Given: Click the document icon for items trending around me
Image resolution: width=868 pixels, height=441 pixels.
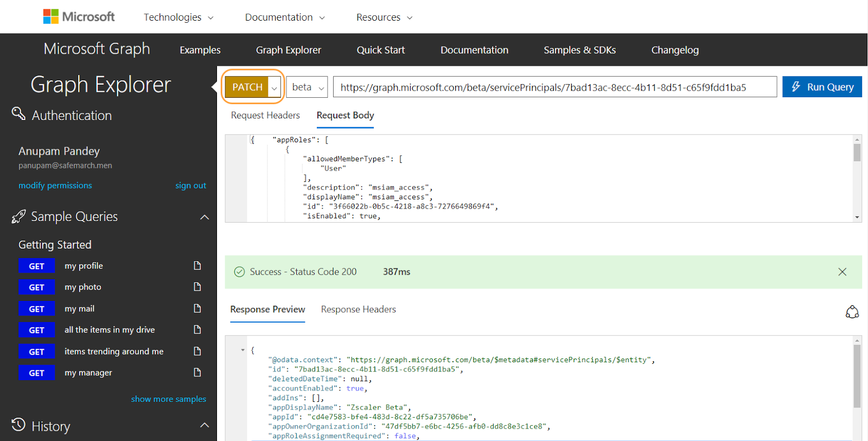Looking at the screenshot, I should 197,351.
